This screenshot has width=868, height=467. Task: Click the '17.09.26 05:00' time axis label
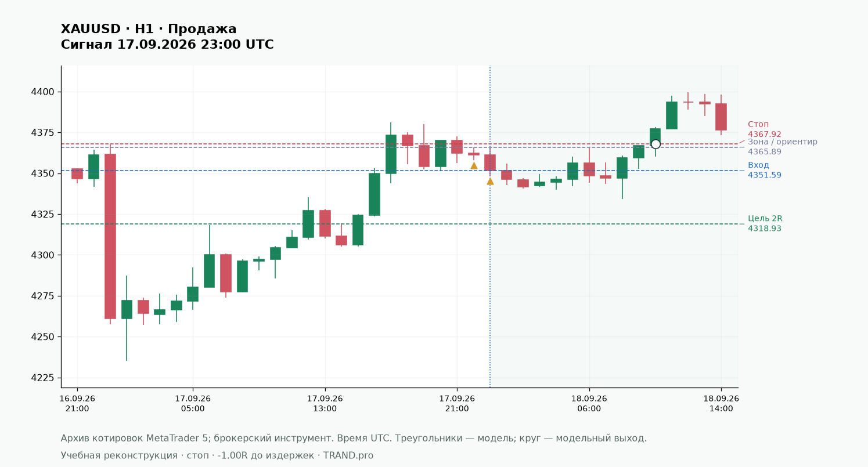pos(193,404)
